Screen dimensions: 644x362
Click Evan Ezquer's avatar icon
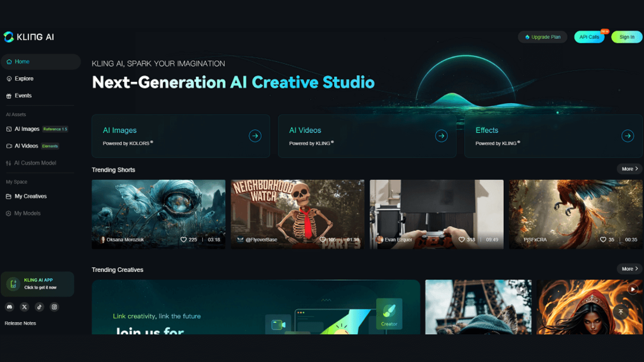tap(380, 240)
